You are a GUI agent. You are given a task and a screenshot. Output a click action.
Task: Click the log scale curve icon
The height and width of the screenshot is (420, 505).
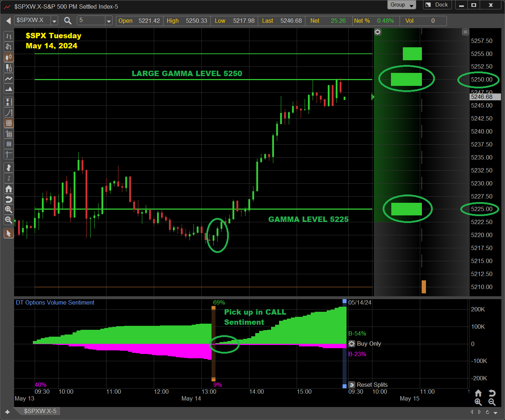click(x=9, y=113)
